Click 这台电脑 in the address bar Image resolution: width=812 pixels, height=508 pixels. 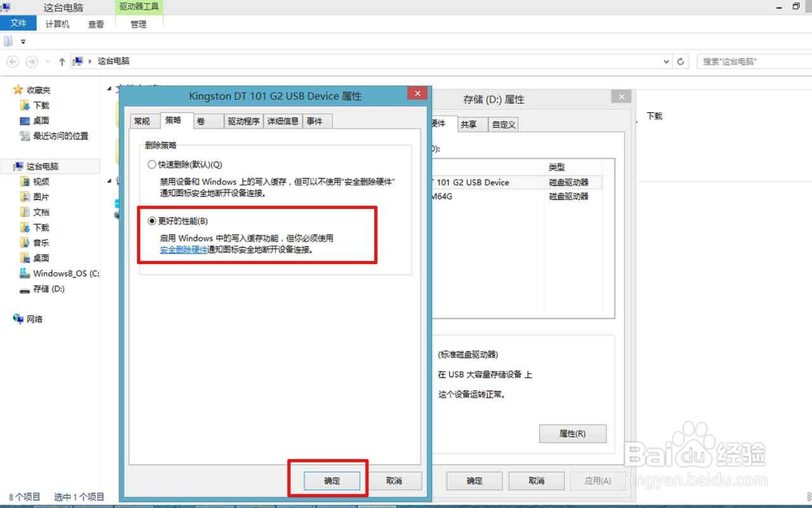pos(114,61)
